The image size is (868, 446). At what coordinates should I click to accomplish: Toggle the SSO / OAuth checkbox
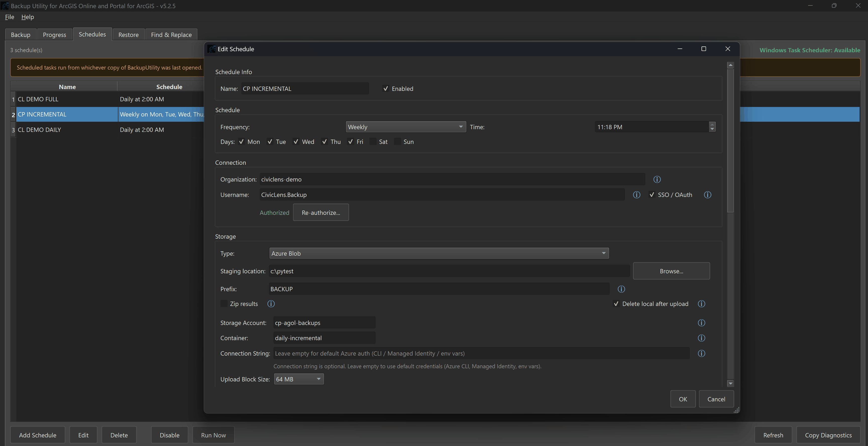(652, 195)
